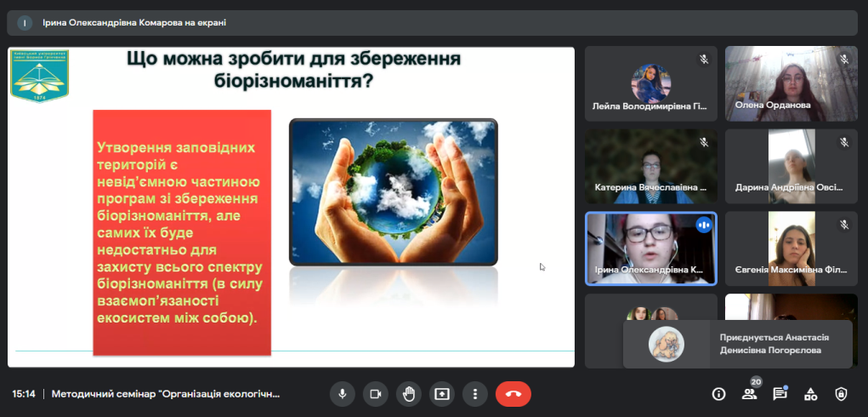This screenshot has width=868, height=417.
Task: Click audio indicator on Ірина's tile
Action: [x=704, y=225]
